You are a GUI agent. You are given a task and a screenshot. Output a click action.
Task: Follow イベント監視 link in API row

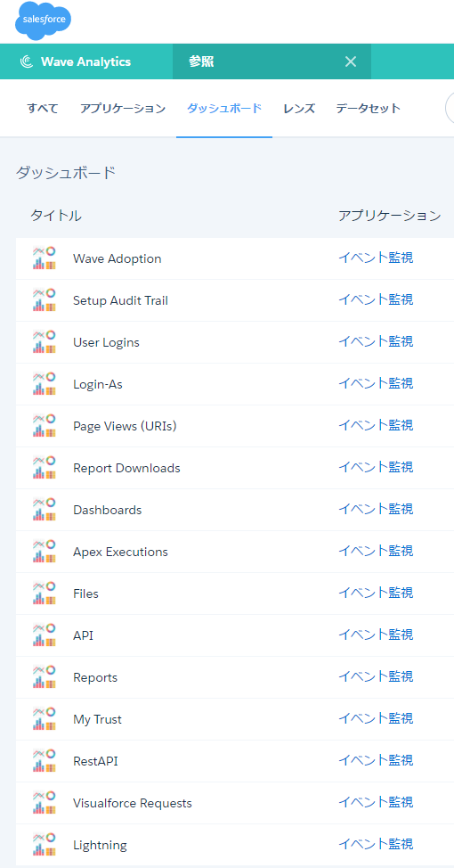click(376, 635)
